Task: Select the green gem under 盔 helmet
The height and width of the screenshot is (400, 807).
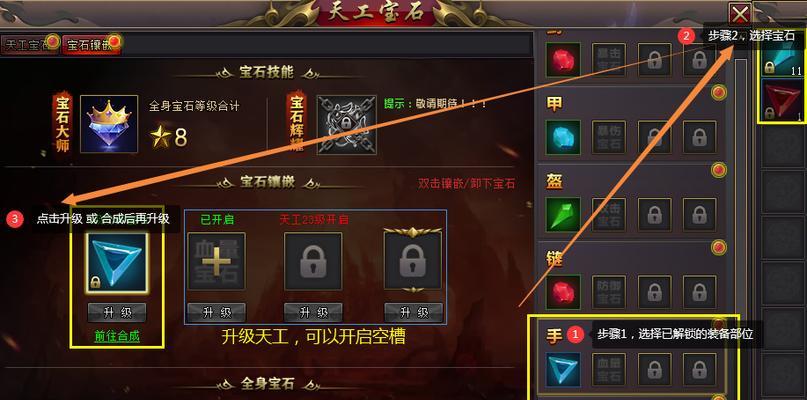Action: pos(563,215)
